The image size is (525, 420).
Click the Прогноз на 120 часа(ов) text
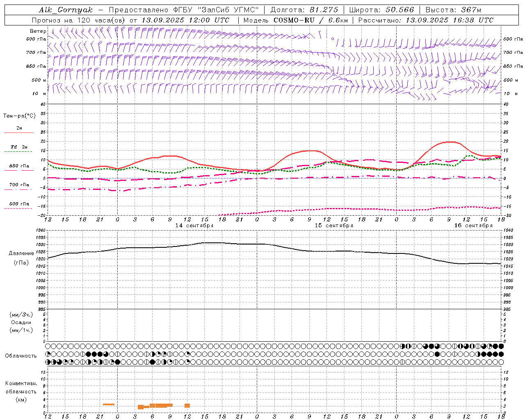click(x=79, y=20)
